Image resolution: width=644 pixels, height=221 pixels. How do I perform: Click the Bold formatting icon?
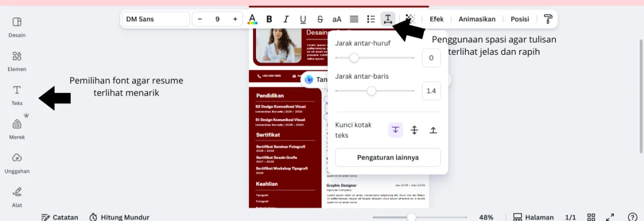click(269, 19)
